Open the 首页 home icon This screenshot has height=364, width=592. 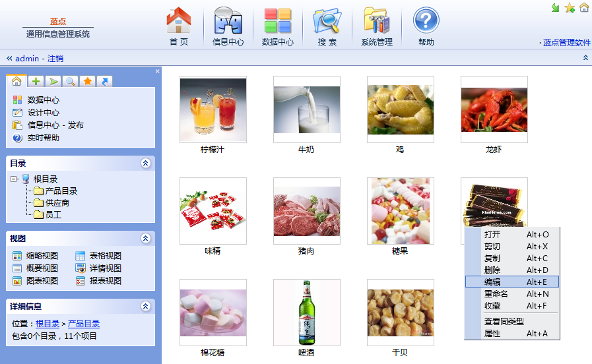click(179, 26)
